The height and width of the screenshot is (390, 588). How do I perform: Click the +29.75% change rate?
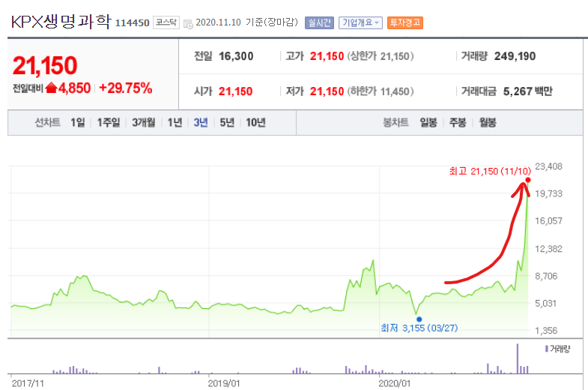[126, 88]
